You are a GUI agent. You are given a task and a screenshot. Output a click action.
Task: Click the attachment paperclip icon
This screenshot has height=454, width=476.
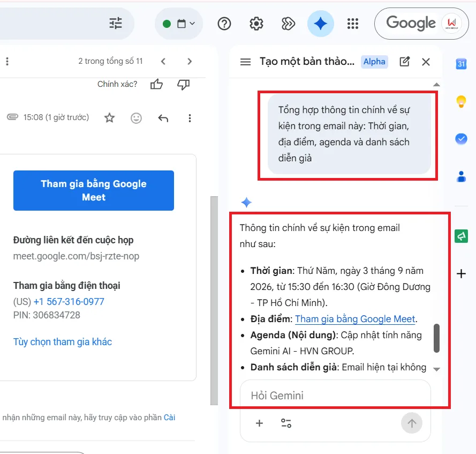pos(12,117)
